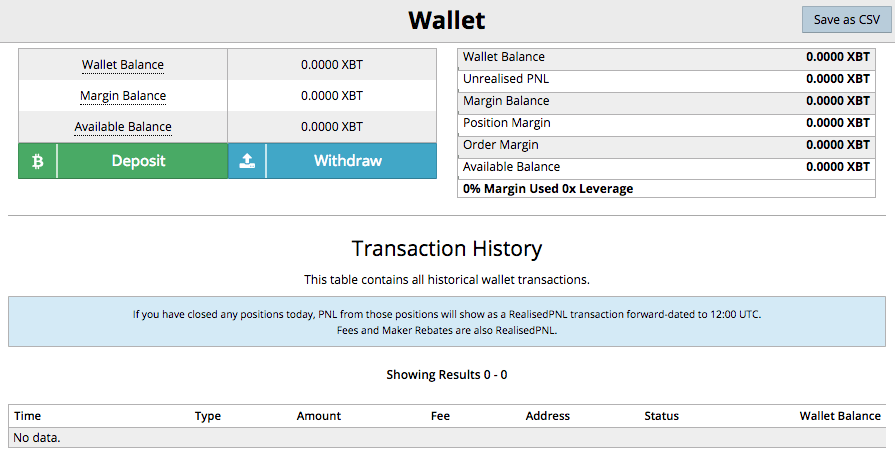Image resolution: width=895 pixels, height=451 pixels.
Task: Sort by the Address column header
Action: [547, 416]
